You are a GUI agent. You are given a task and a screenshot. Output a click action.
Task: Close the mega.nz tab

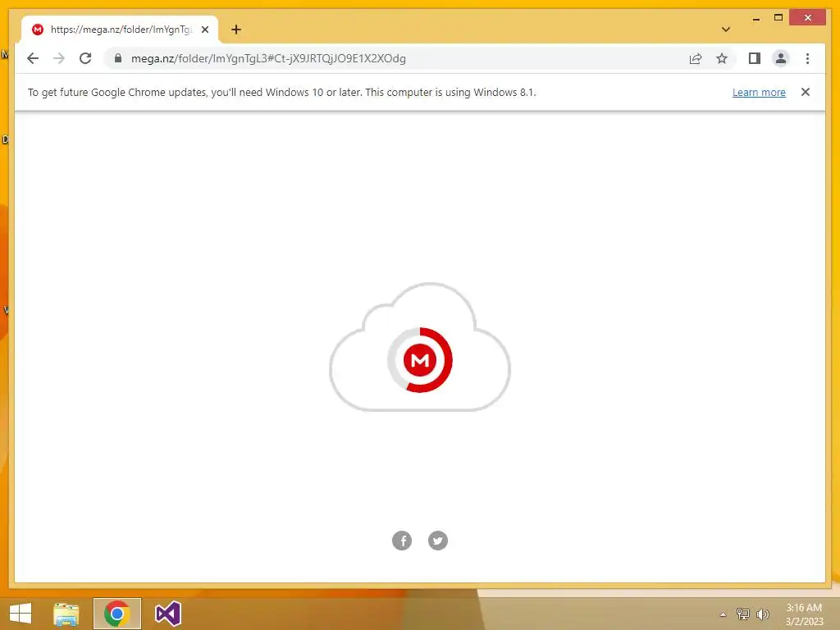coord(204,30)
